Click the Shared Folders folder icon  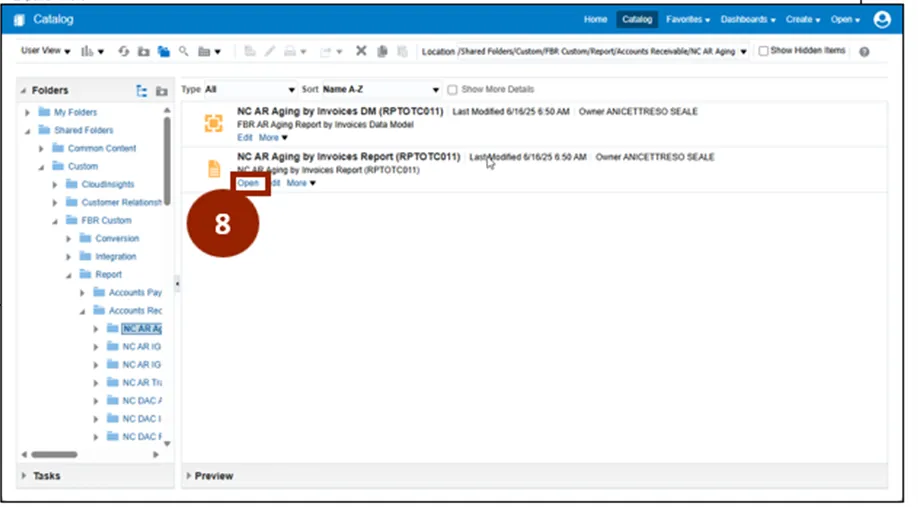(x=44, y=130)
